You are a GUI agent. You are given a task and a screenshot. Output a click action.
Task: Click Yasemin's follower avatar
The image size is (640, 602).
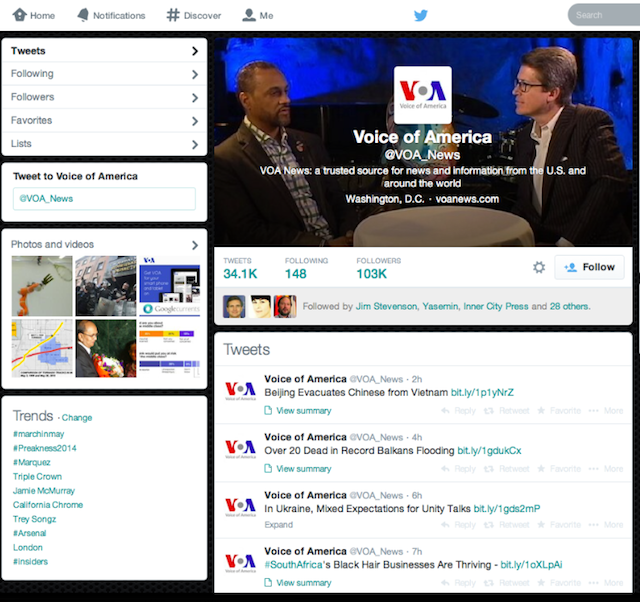pyautogui.click(x=260, y=306)
